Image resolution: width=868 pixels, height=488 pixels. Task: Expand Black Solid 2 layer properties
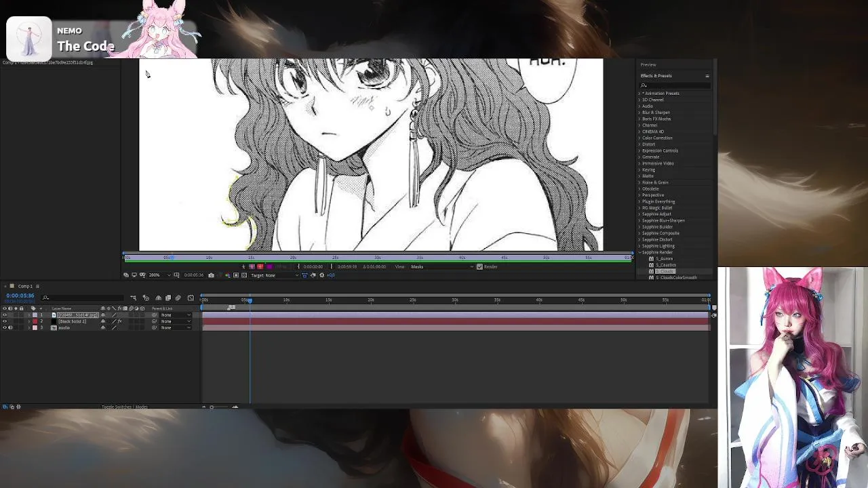click(x=29, y=321)
